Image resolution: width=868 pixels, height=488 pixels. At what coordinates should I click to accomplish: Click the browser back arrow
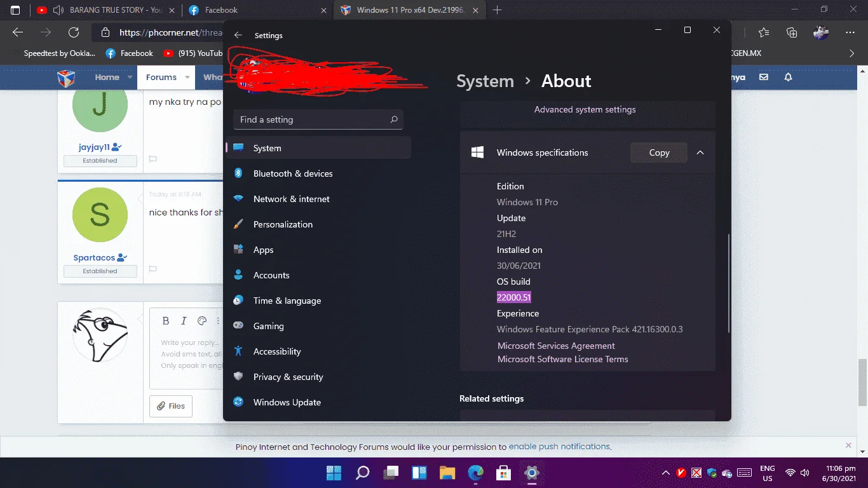coord(18,33)
